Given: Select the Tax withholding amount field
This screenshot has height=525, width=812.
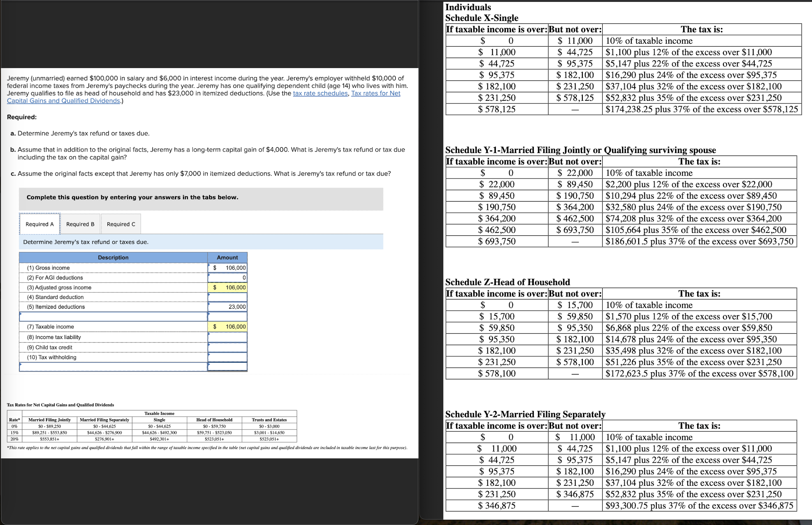Looking at the screenshot, I should point(227,357).
